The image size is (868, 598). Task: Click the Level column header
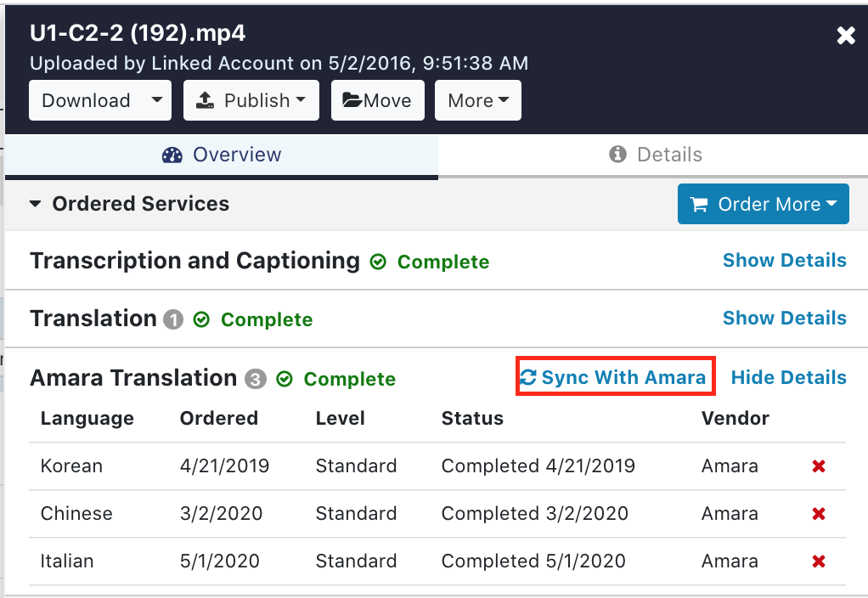[340, 418]
